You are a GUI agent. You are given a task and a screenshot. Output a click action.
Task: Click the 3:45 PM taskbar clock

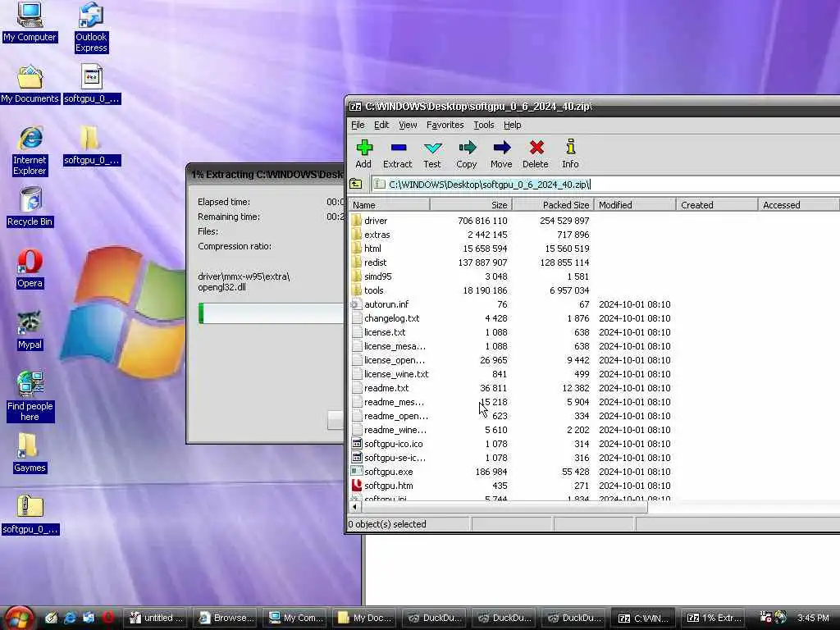click(x=813, y=619)
